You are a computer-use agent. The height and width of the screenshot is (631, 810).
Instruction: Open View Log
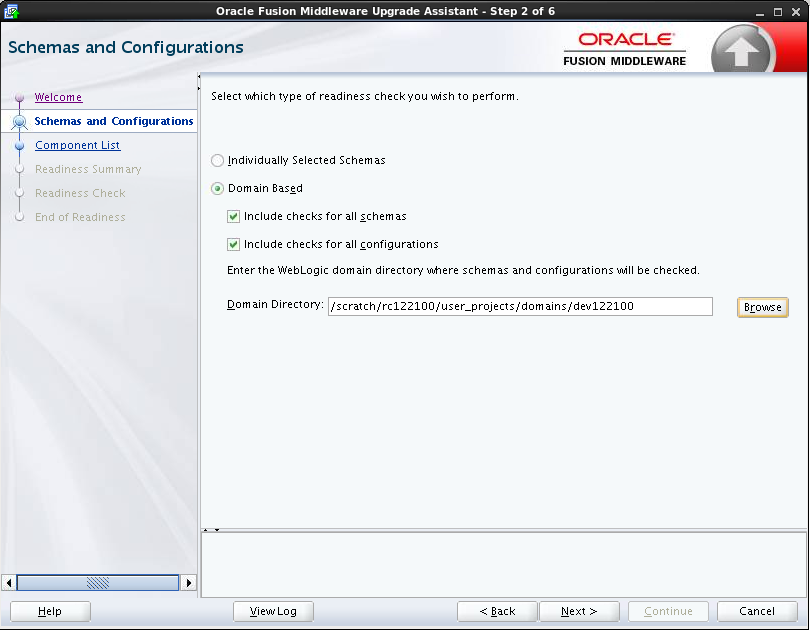[x=273, y=611]
